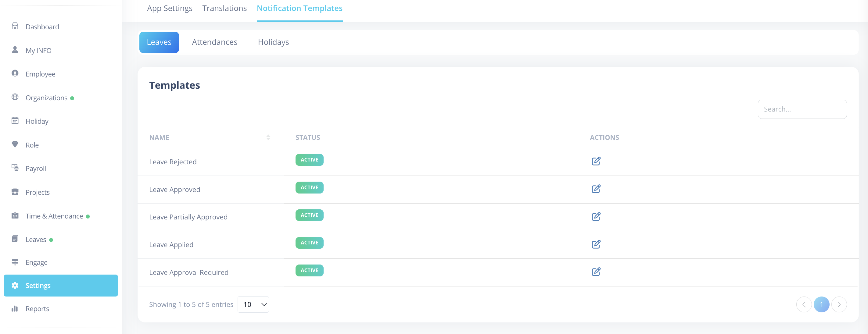Focus the Search templates field
868x334 pixels.
[802, 109]
